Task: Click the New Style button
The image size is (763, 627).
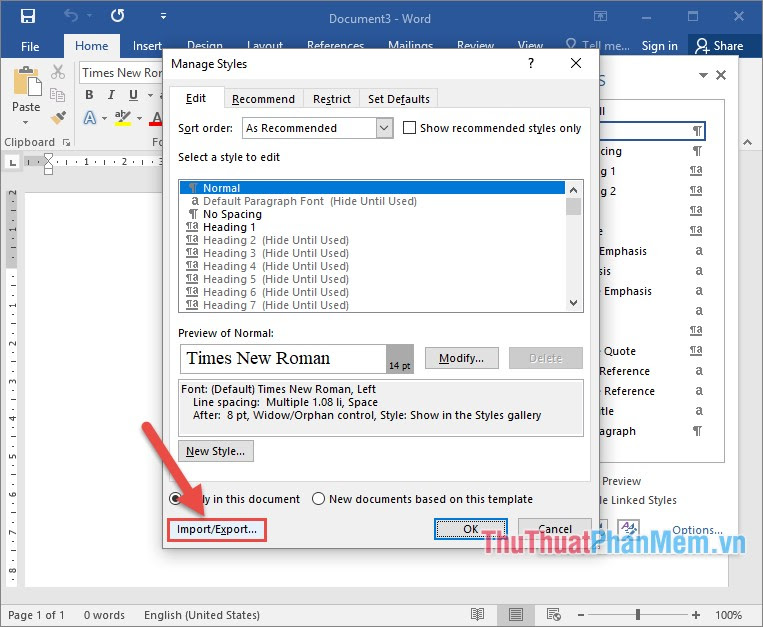Action: pos(216,451)
